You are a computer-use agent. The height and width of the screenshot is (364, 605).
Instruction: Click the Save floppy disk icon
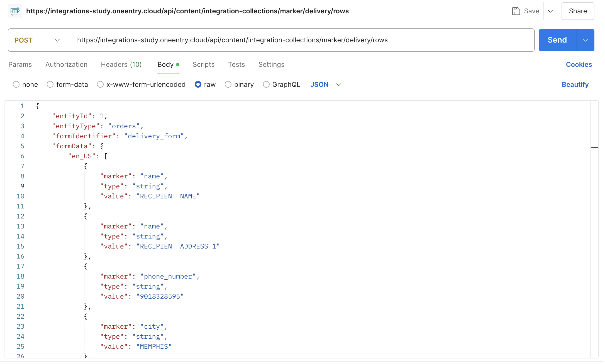[x=516, y=11]
